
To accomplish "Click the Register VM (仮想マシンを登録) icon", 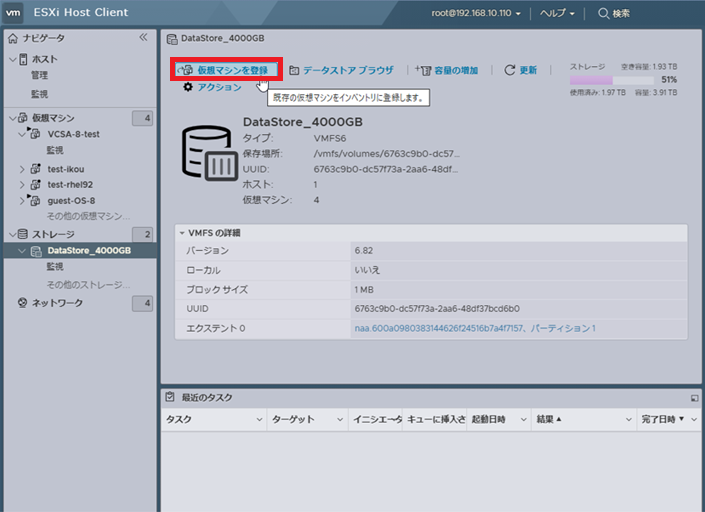I will (184, 70).
